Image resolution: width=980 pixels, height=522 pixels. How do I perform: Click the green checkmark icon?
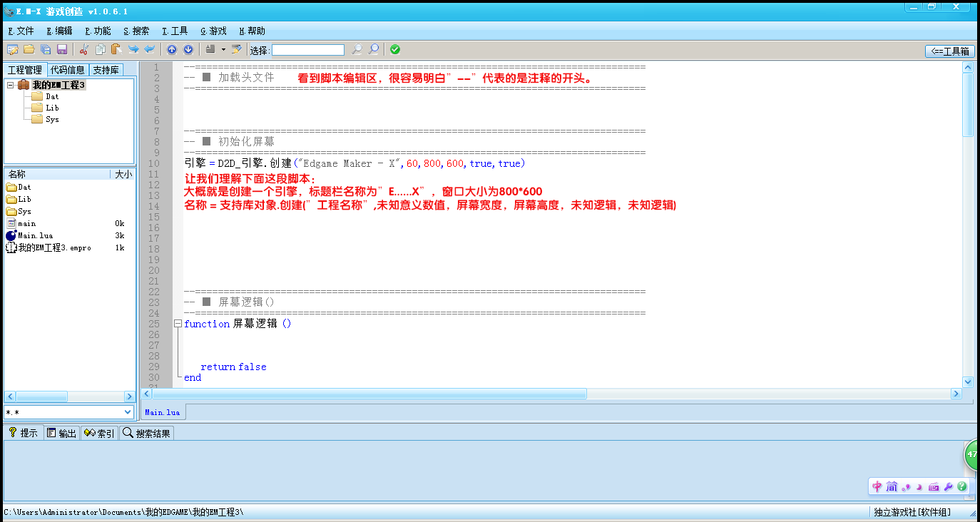click(395, 49)
